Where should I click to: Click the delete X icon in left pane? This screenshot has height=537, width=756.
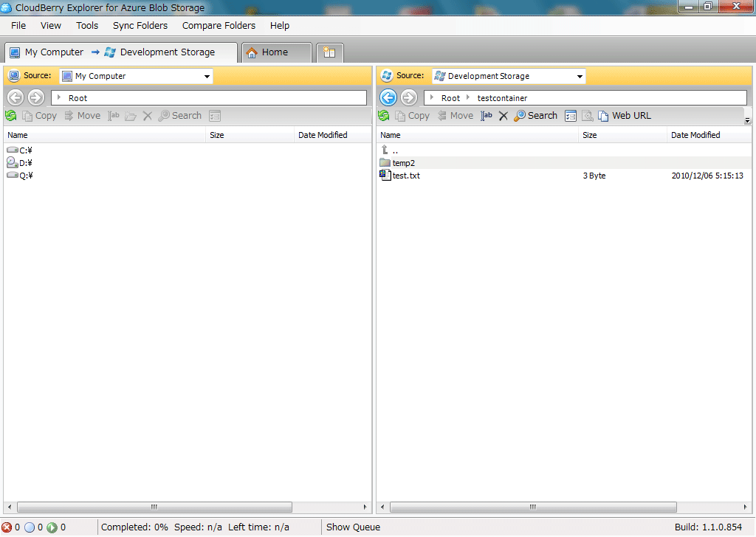tap(148, 116)
